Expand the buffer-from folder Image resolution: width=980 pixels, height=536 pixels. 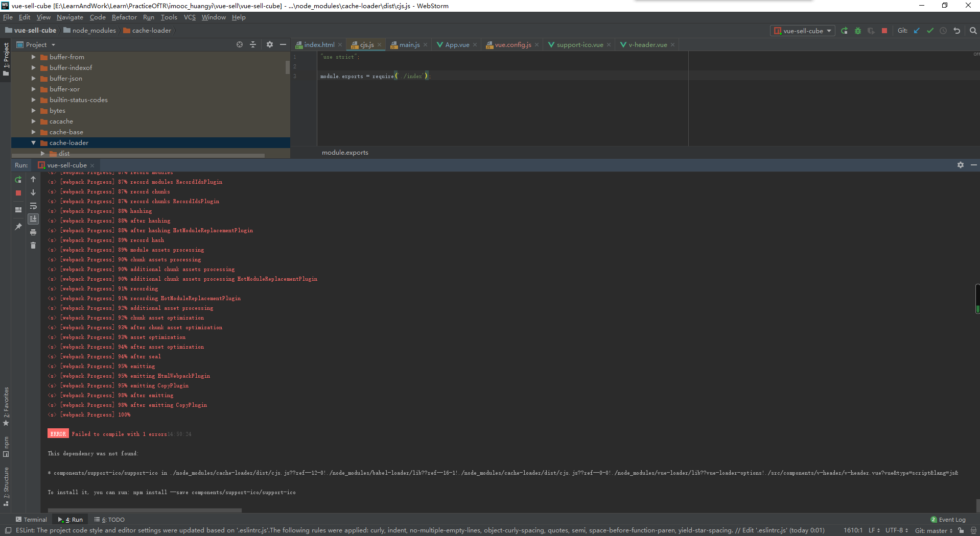click(34, 57)
